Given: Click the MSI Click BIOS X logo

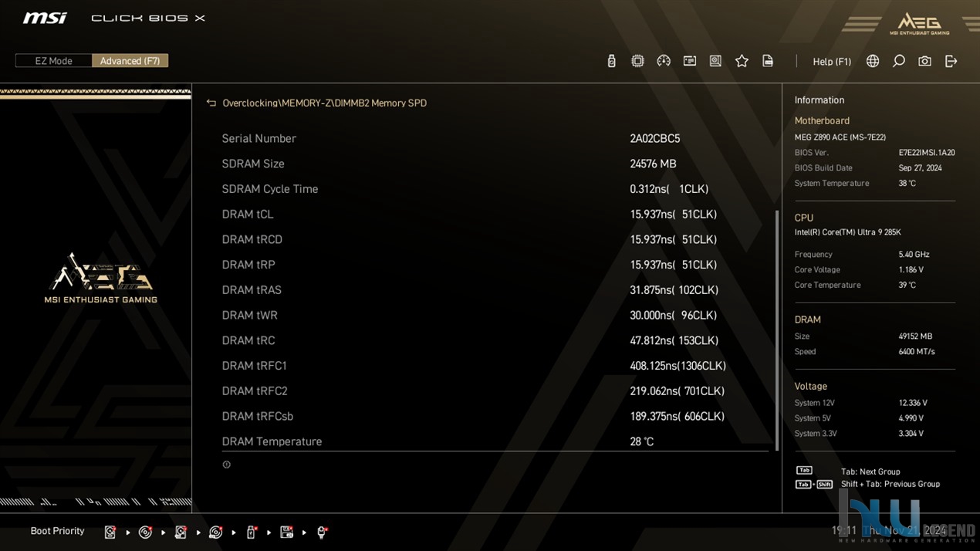Looking at the screenshot, I should 114,18.
